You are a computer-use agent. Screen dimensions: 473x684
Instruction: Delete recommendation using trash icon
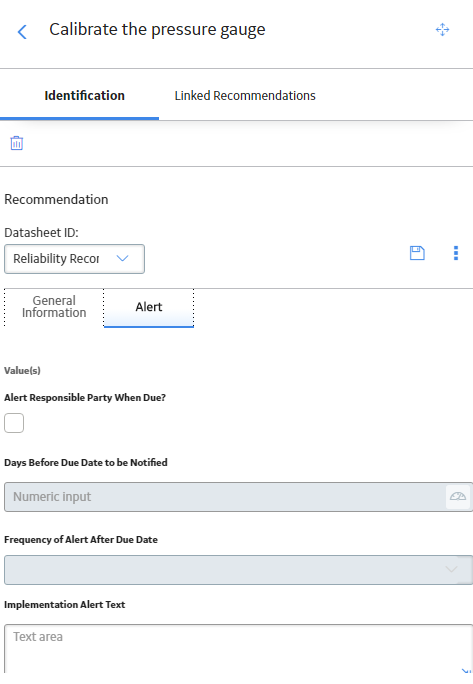(17, 143)
